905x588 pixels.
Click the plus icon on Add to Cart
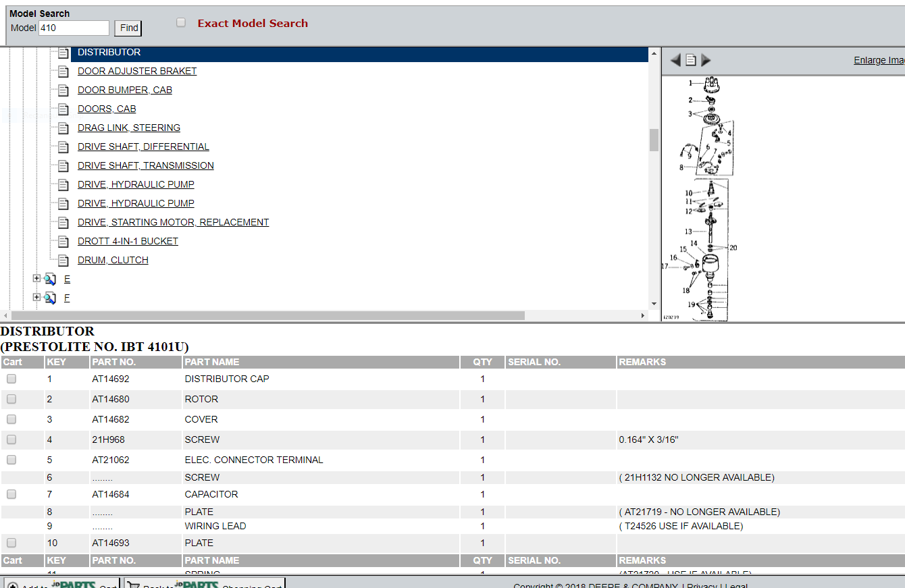[x=12, y=587]
